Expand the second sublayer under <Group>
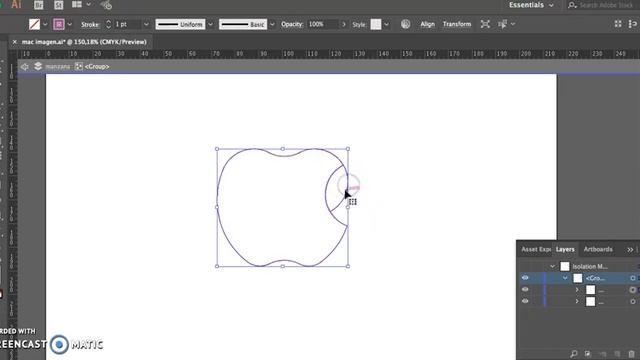 point(577,302)
